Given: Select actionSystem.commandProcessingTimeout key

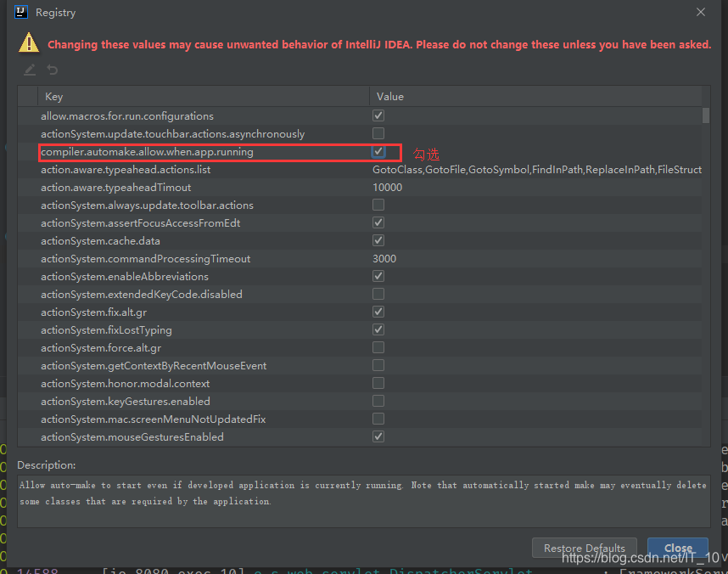Looking at the screenshot, I should pos(146,259).
